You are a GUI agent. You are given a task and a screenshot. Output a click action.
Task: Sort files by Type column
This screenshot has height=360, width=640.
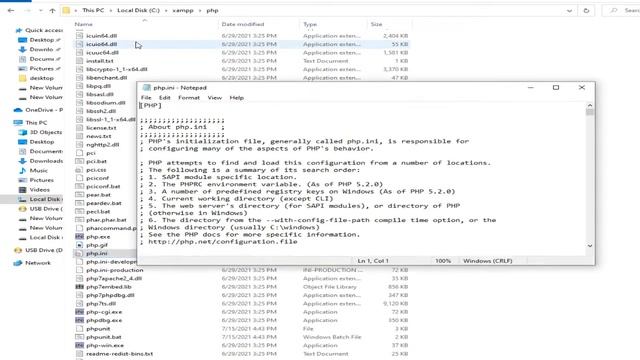coord(310,24)
